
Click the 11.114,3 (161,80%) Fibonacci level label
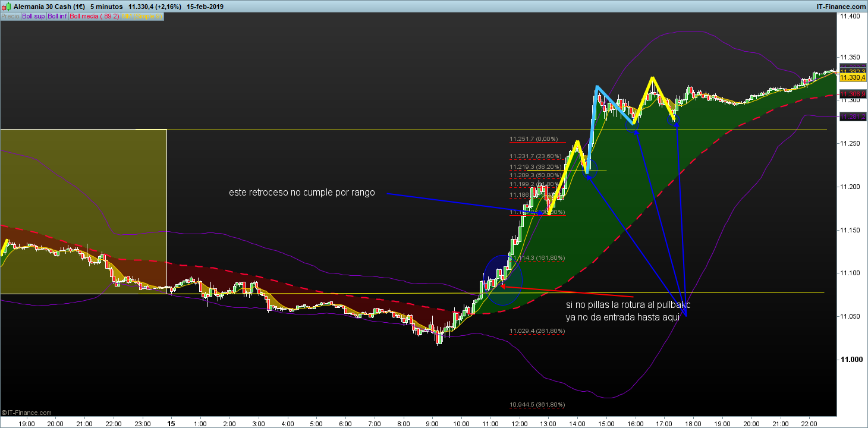537,258
